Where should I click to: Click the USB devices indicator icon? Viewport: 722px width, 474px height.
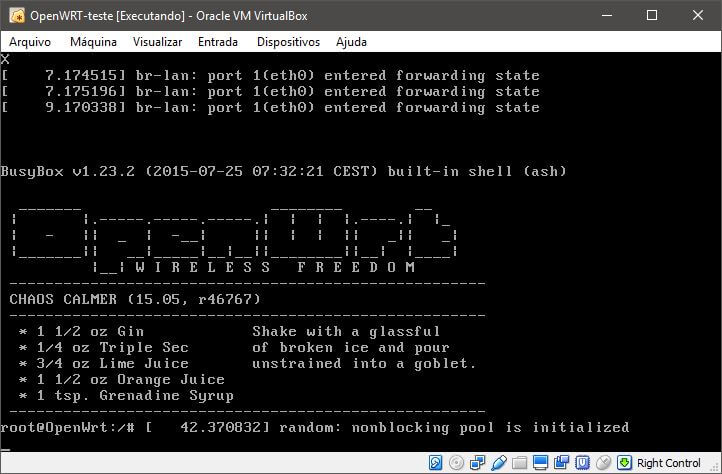pyautogui.click(x=498, y=462)
